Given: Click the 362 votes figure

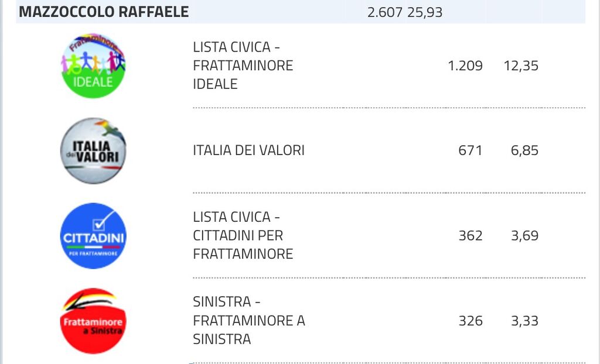Looking at the screenshot, I should pos(471,236).
